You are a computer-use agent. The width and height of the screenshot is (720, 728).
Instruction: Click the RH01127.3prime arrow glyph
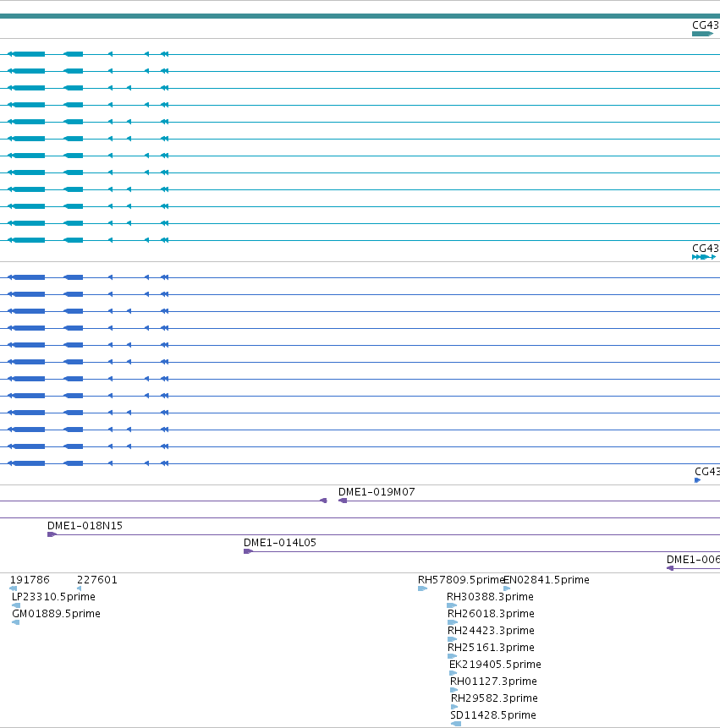[x=454, y=690]
